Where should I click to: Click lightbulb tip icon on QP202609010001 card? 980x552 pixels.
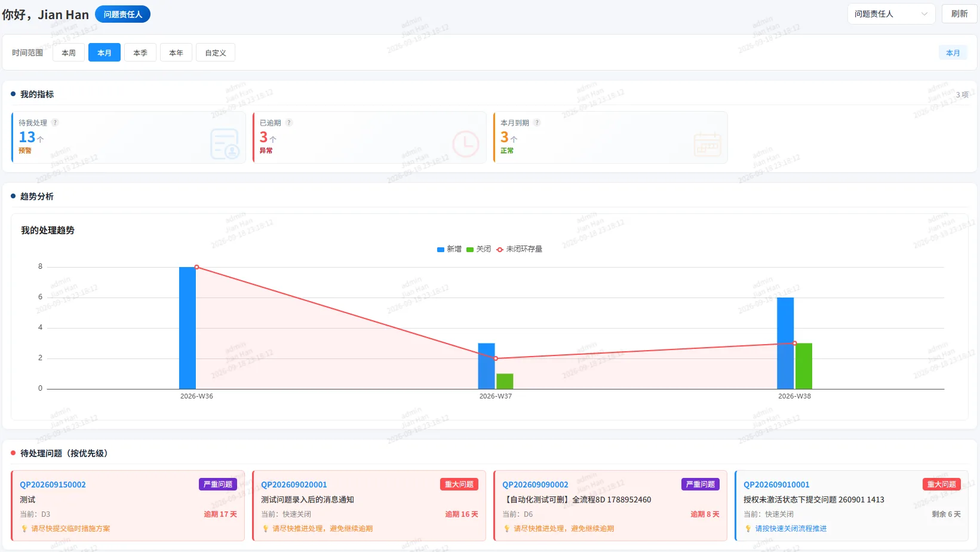748,529
